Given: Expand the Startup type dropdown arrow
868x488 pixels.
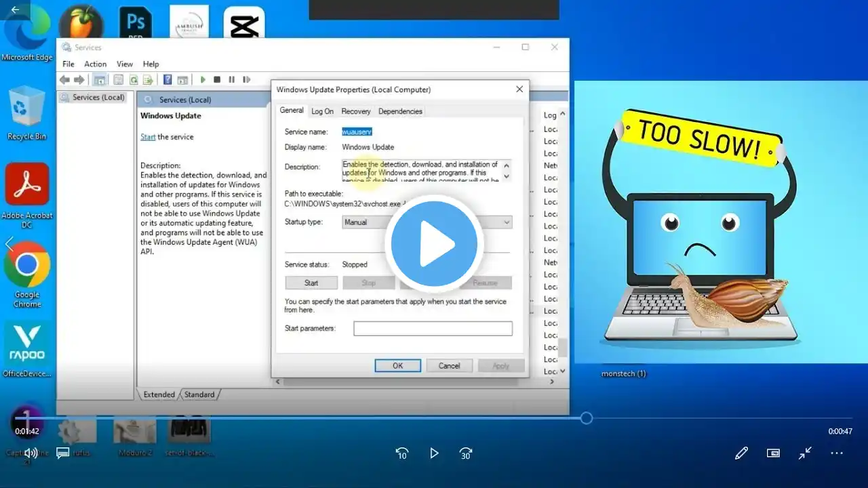Looking at the screenshot, I should 506,222.
